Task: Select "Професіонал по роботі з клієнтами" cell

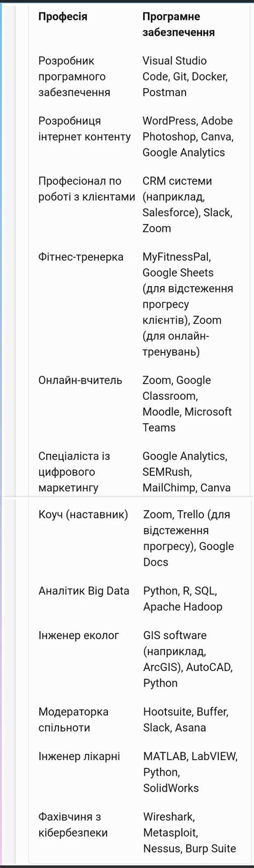Action: (87, 189)
